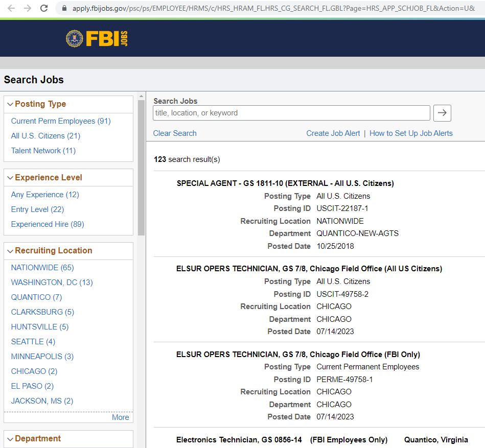Click posted date 10/25/2018
This screenshot has width=485, height=448.
point(335,246)
